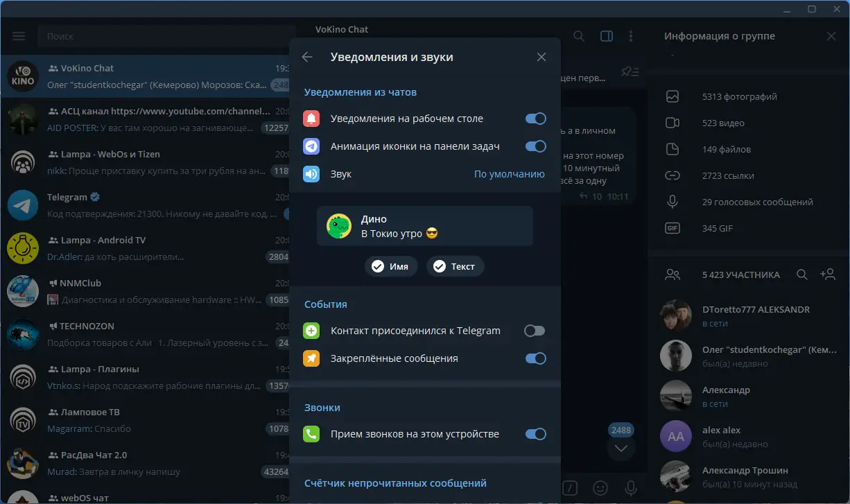The image size is (850, 504).
Task: Disable pinned messages notifications toggle
Action: click(x=536, y=358)
